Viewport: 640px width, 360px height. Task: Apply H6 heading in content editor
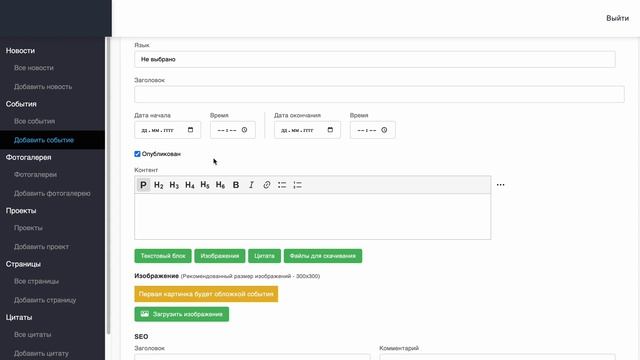(x=220, y=185)
